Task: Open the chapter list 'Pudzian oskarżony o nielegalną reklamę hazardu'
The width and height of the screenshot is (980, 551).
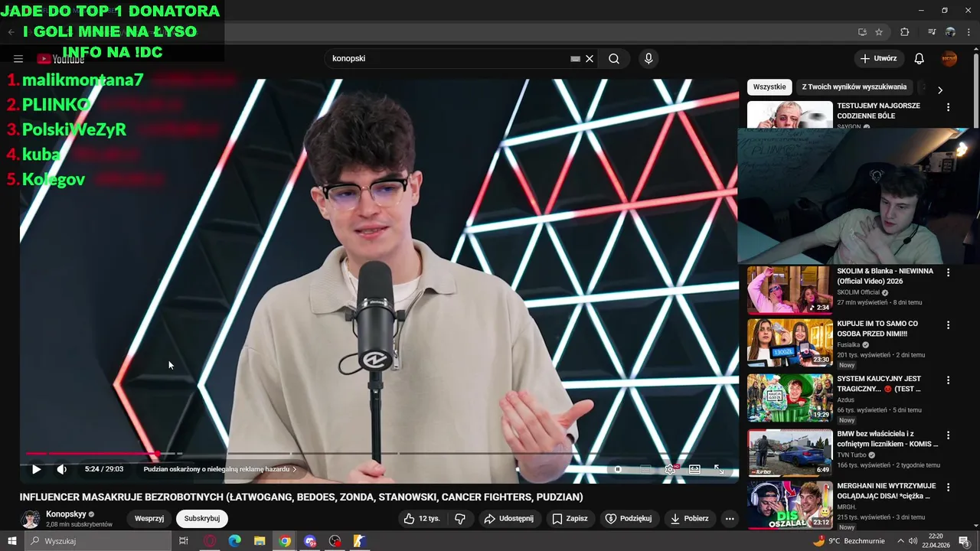Action: [220, 469]
